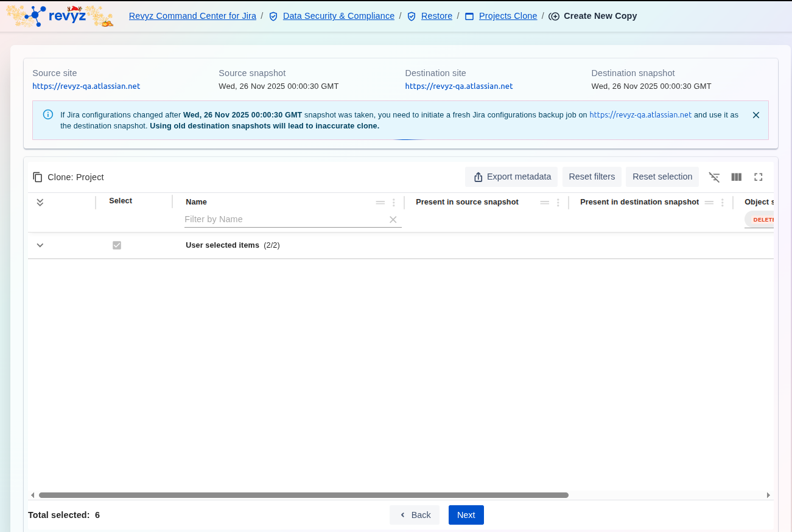Click Export metadata button

pos(511,177)
